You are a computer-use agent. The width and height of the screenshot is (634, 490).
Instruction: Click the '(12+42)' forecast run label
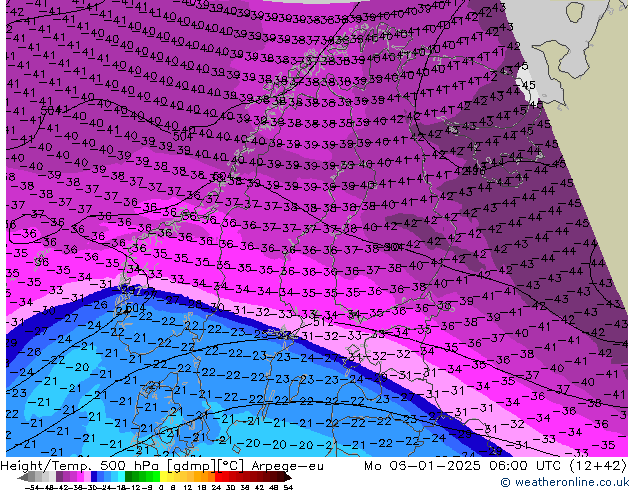click(x=598, y=466)
